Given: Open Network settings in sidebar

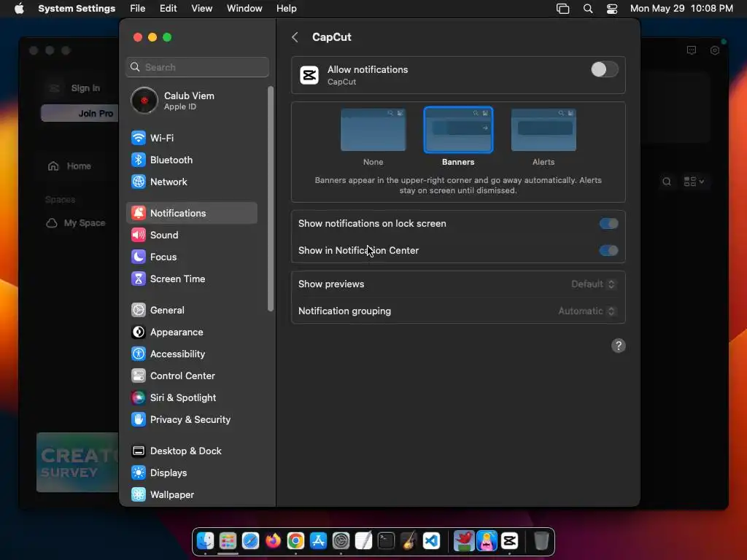Looking at the screenshot, I should [x=192, y=182].
